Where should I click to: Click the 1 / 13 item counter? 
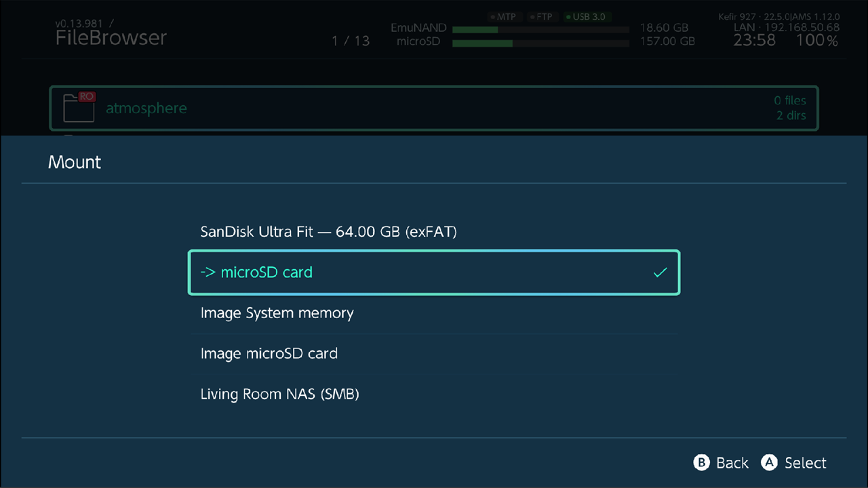pos(351,41)
